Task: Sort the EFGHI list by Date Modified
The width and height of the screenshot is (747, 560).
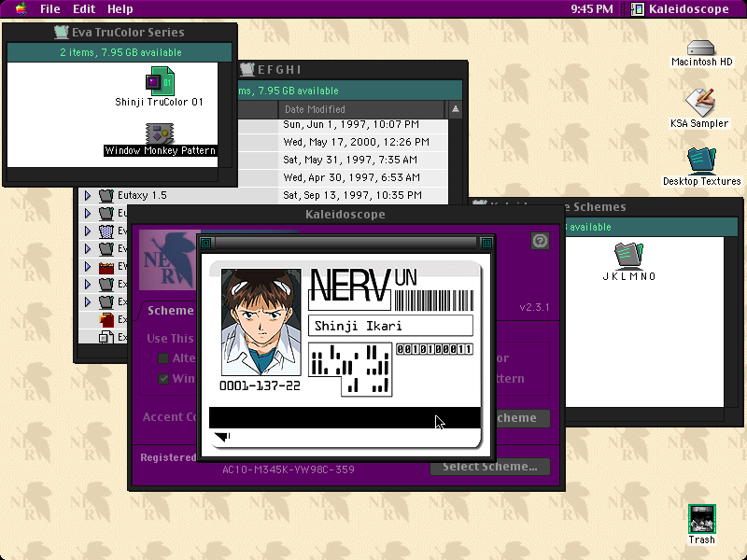Action: [x=361, y=109]
